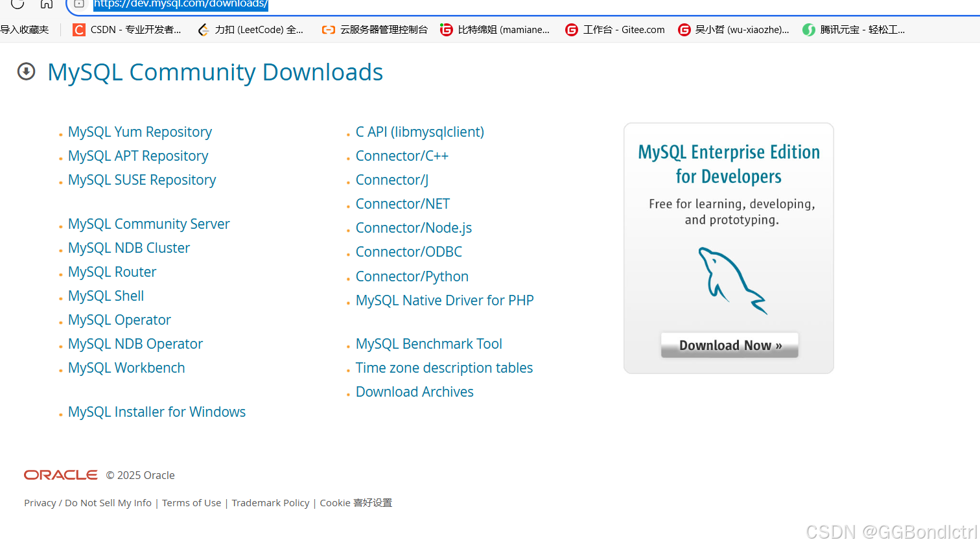Open CSDN bookmark in the bookmarks bar
This screenshot has width=980, height=549.
click(127, 30)
